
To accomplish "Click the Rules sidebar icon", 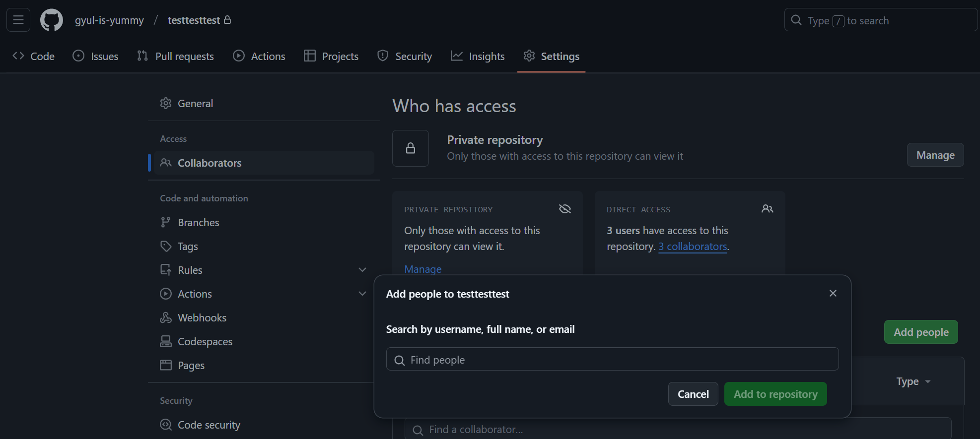I will point(166,270).
